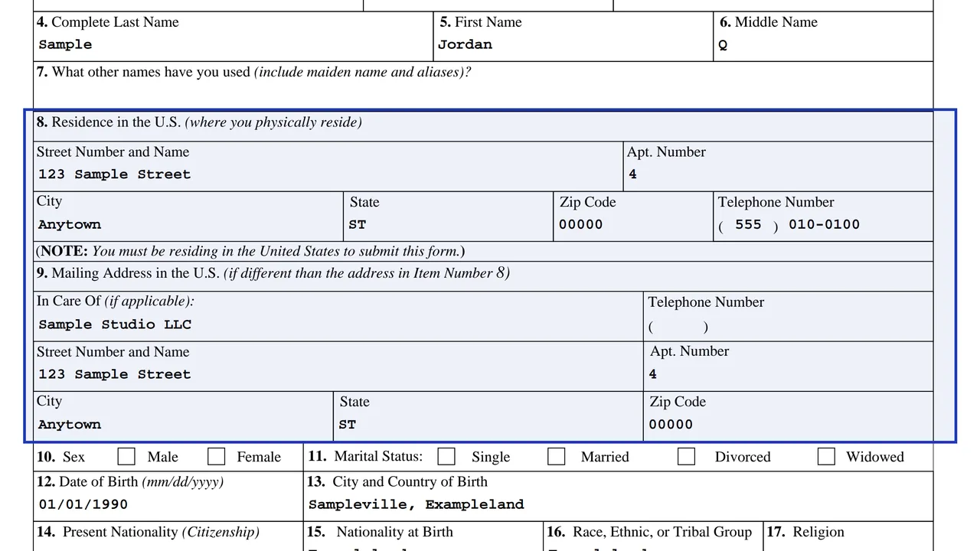Click the '8. Residence in the U.S.' heading
The width and height of the screenshot is (980, 551).
(x=199, y=122)
